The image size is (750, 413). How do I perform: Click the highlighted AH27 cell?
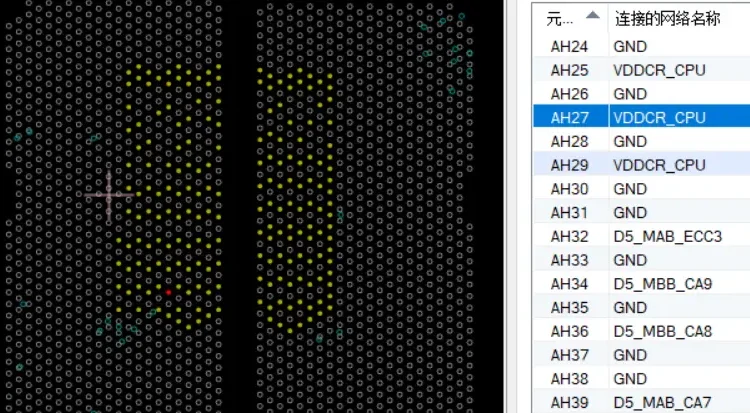pos(569,118)
